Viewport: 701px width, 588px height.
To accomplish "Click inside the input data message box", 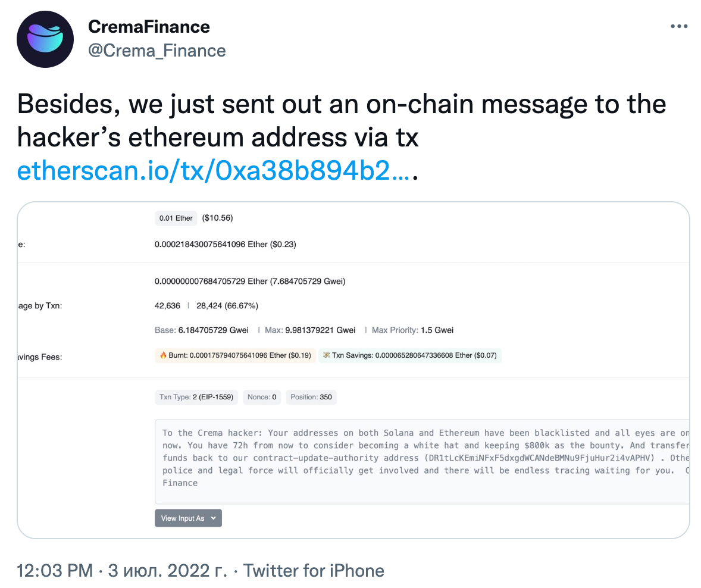I will (417, 461).
